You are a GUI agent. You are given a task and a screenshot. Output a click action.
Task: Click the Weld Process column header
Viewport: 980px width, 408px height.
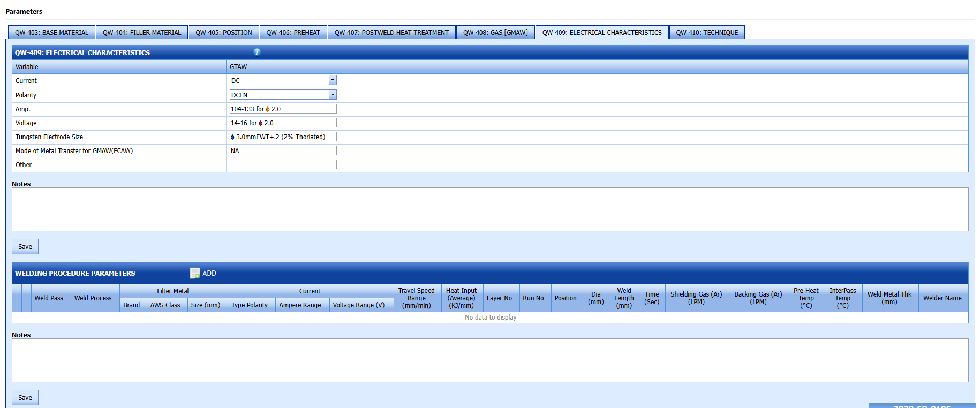(x=93, y=298)
